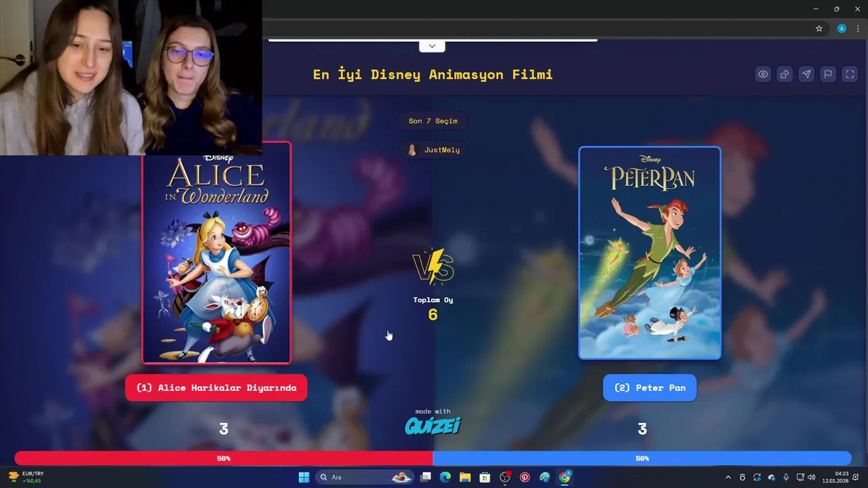Click the circular tray app icon
The width and height of the screenshot is (868, 488).
point(743,477)
